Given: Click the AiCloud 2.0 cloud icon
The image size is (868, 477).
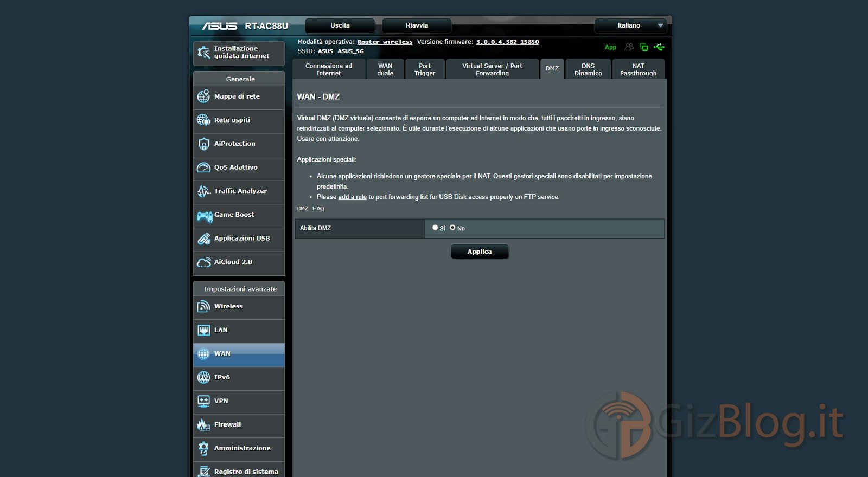Looking at the screenshot, I should (x=203, y=262).
